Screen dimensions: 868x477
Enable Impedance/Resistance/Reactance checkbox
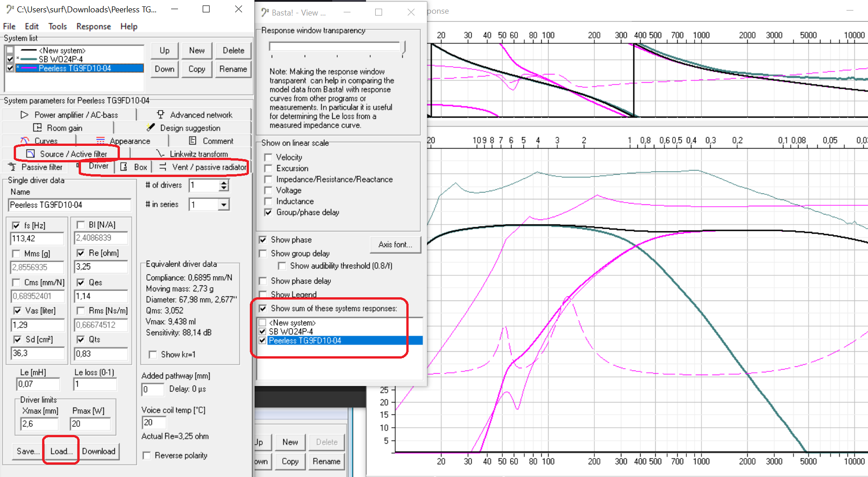coord(269,179)
